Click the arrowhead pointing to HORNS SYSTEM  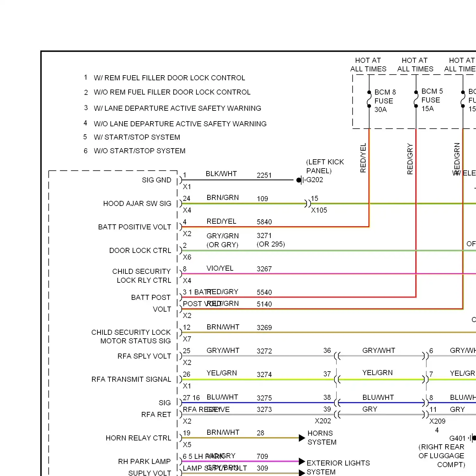302,438
